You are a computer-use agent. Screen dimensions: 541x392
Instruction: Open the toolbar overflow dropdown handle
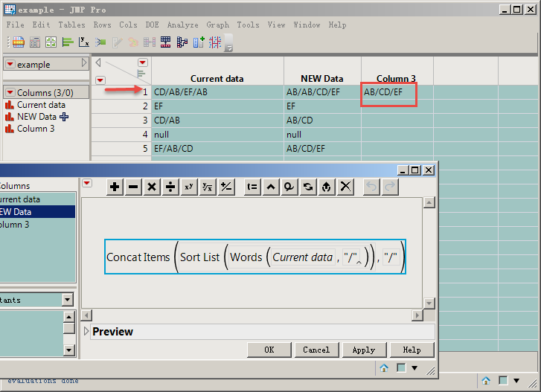[228, 43]
